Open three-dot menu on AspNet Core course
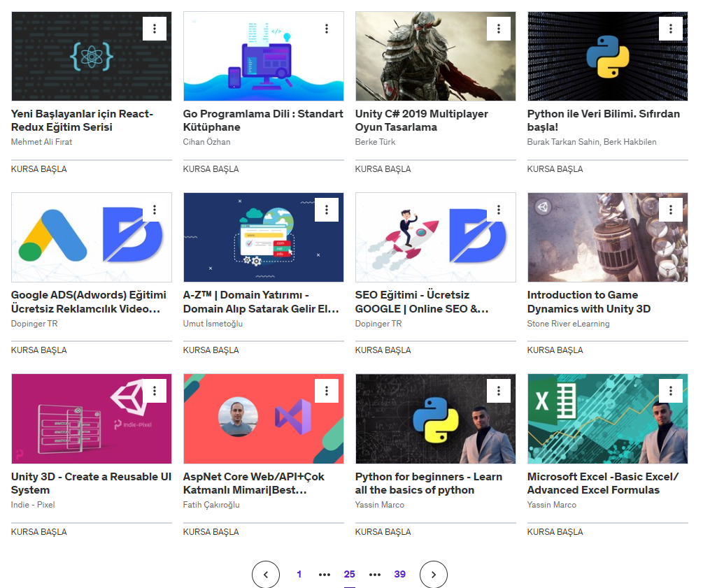The image size is (710, 588). [x=327, y=391]
